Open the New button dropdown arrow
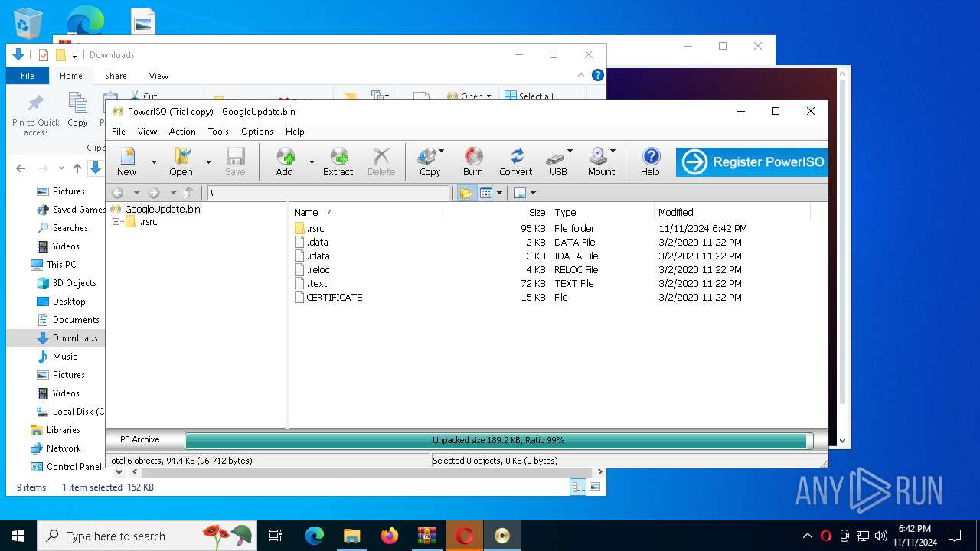This screenshot has height=551, width=980. pos(154,162)
